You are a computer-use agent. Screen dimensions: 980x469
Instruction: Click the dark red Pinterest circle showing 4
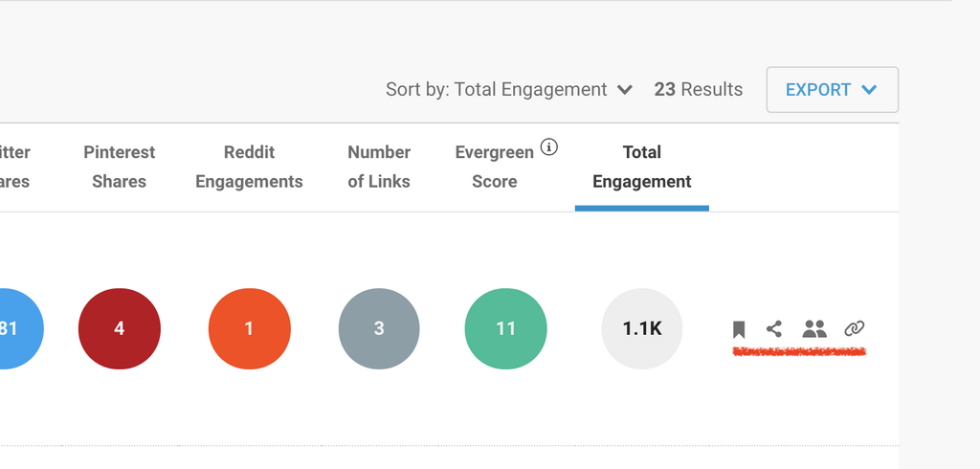click(x=120, y=328)
